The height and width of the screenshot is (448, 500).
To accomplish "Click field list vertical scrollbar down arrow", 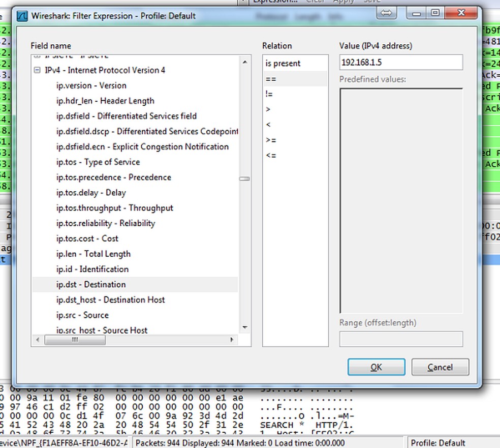I will 244,327.
